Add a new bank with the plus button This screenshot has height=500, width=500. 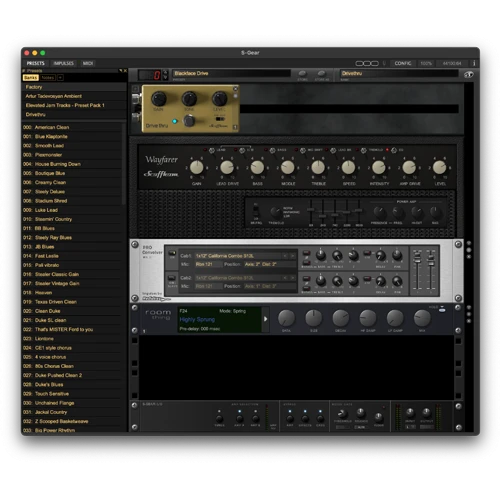[x=60, y=78]
